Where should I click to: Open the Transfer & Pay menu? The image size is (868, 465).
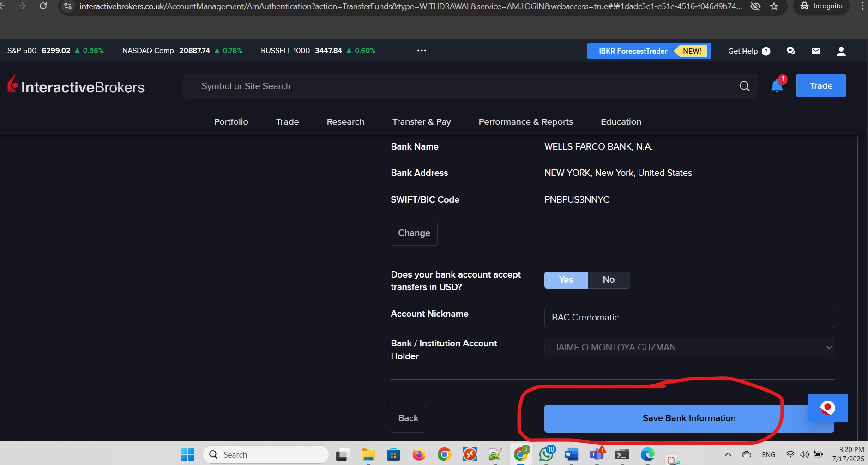(x=422, y=122)
